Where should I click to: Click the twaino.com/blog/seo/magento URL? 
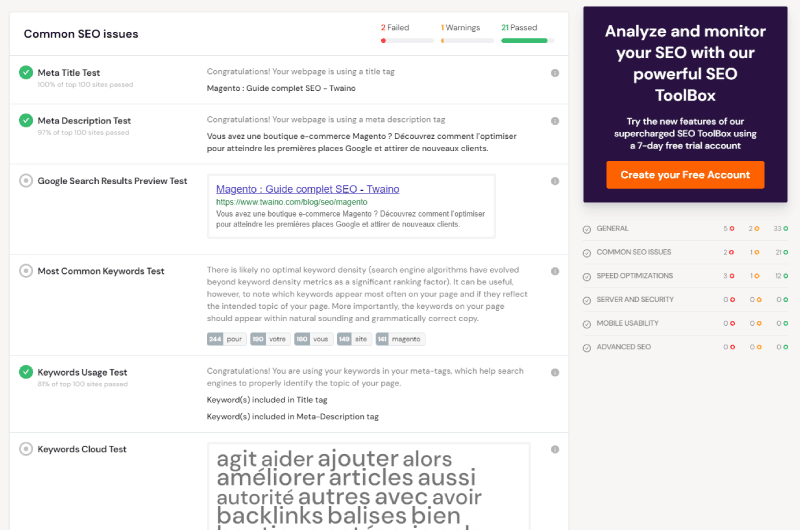(291, 202)
